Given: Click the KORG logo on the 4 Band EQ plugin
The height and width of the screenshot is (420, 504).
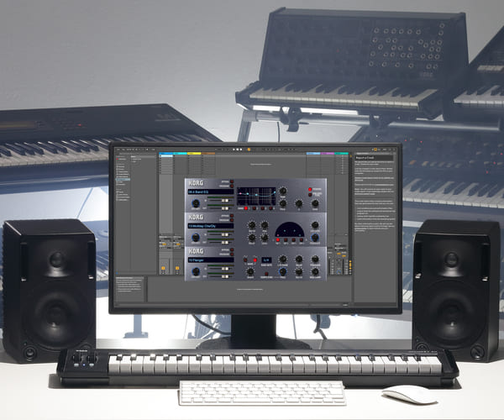Looking at the screenshot, I should (x=197, y=182).
